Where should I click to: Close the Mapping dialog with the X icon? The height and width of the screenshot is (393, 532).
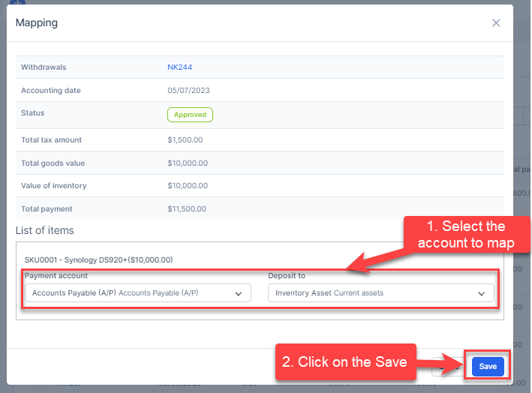tap(496, 23)
